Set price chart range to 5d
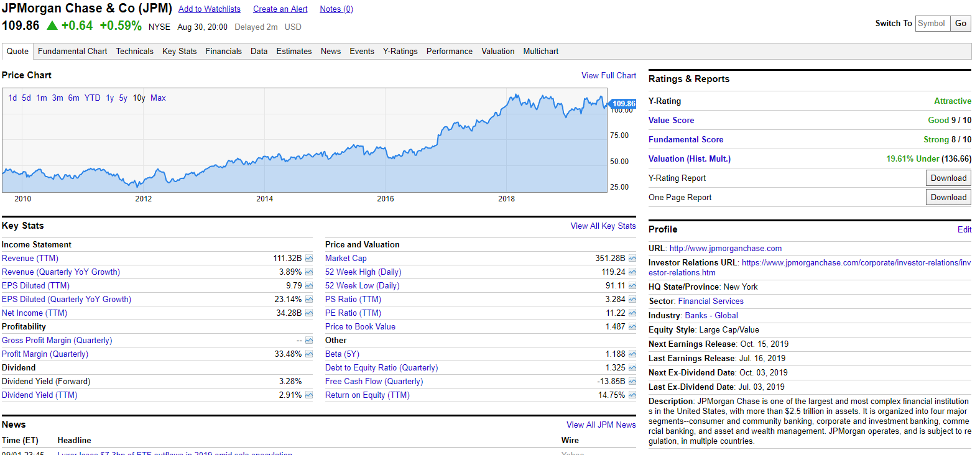The height and width of the screenshot is (455, 980). tap(26, 98)
